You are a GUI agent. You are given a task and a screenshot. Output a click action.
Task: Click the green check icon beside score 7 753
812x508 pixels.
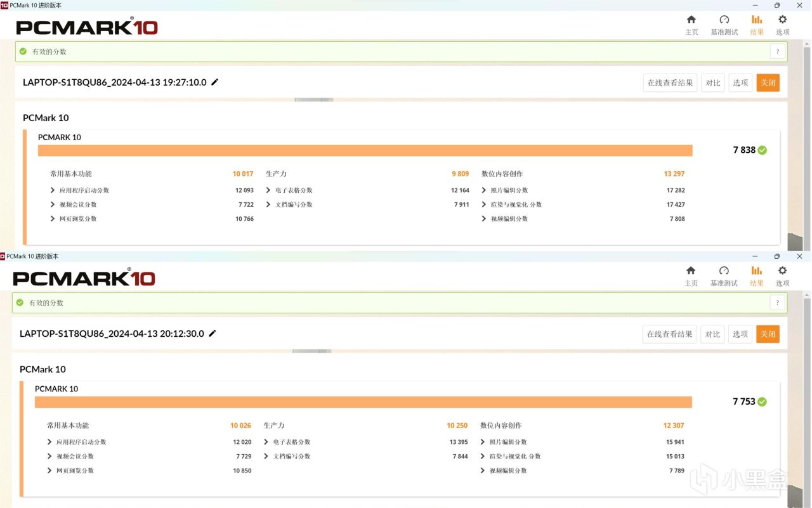pos(762,401)
